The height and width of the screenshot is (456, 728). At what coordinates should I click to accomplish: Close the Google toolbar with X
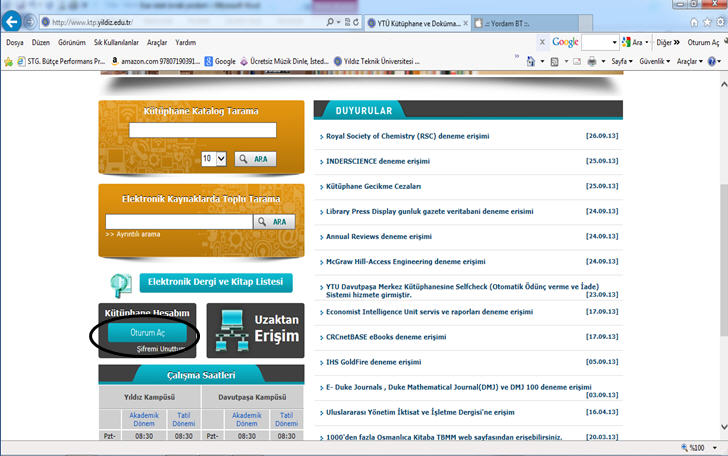[541, 42]
